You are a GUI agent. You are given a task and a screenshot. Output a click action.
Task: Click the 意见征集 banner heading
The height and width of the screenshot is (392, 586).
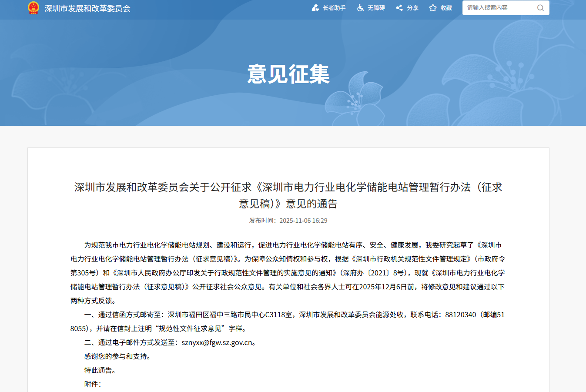pyautogui.click(x=288, y=74)
